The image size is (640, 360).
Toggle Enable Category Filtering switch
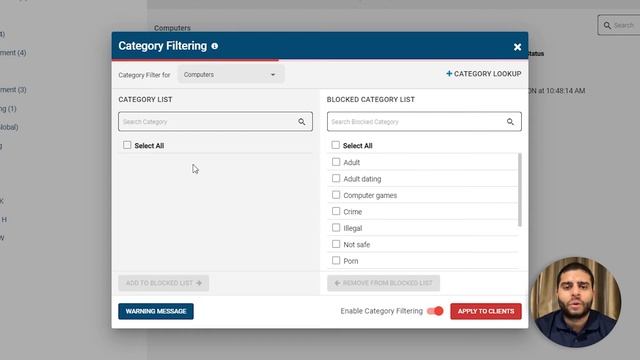(x=435, y=311)
